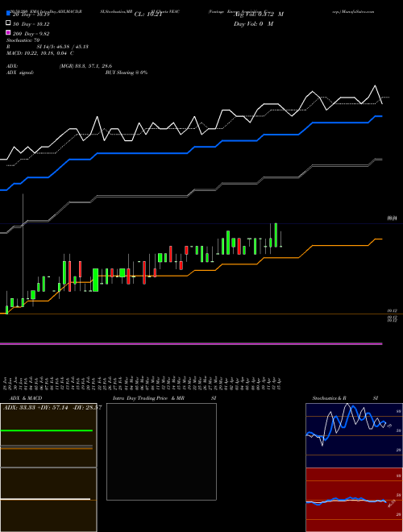Click the 'CL: 10.21' closing price label
Screen dimensions: 403x532
[x=148, y=15]
